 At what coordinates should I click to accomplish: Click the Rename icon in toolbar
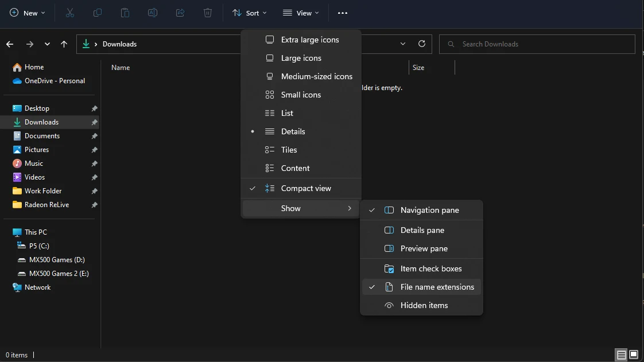[153, 13]
